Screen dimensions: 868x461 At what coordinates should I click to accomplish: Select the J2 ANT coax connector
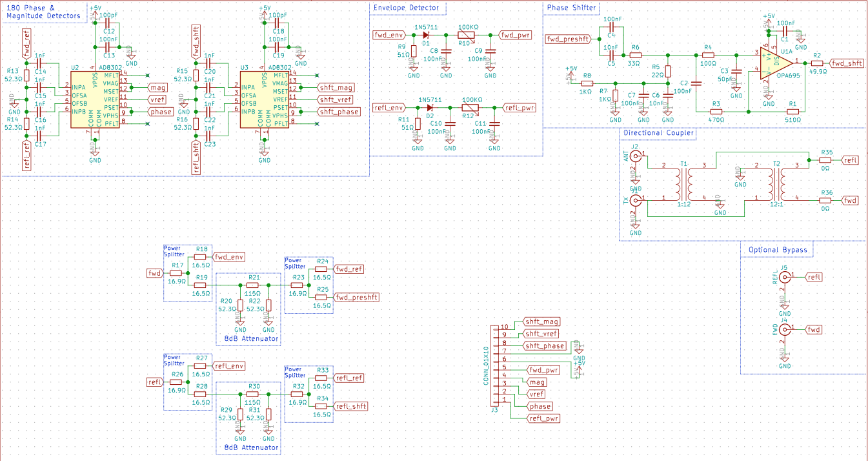coord(636,156)
